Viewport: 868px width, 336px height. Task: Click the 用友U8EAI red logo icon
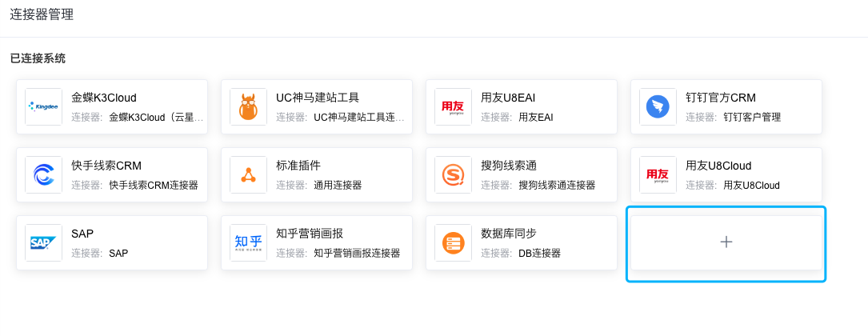coord(454,107)
